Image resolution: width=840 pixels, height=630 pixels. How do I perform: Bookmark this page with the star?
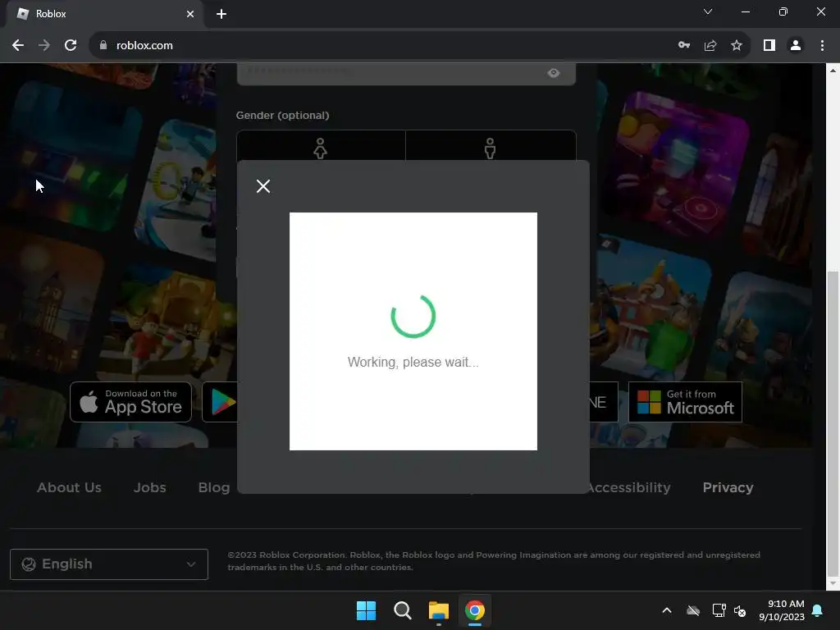(x=737, y=46)
